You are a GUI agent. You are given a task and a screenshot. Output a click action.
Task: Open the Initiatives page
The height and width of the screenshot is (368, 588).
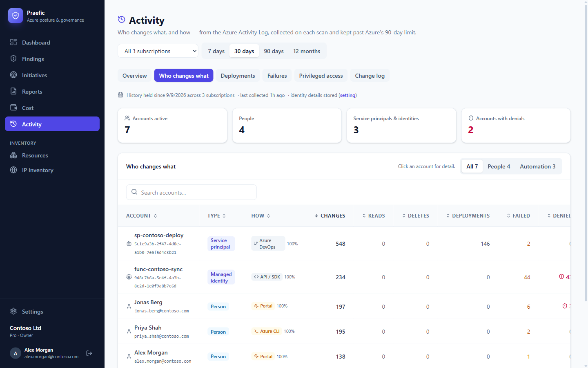tap(52, 75)
